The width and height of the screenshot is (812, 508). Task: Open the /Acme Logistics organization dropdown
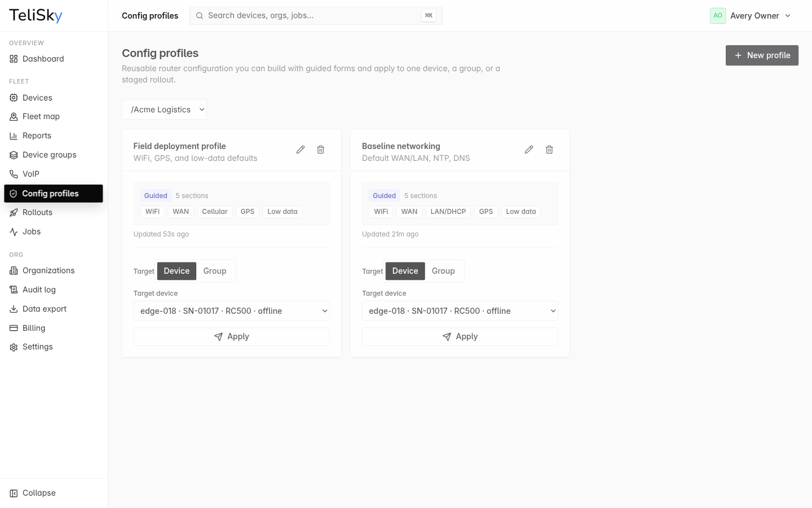pos(165,110)
